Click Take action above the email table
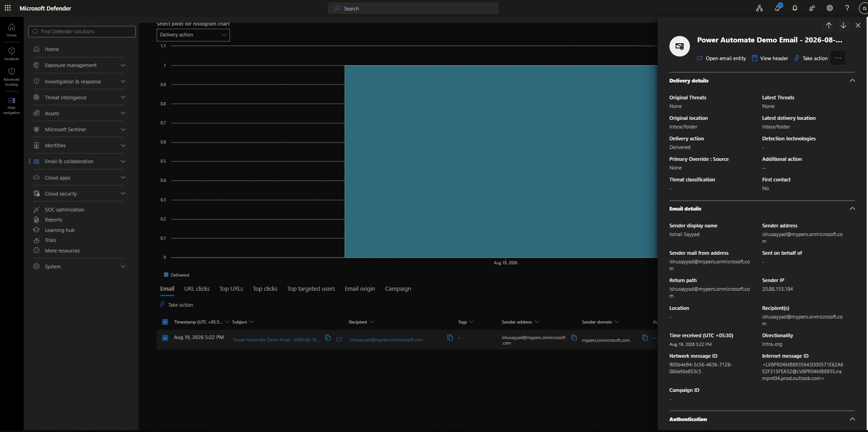 pyautogui.click(x=177, y=305)
